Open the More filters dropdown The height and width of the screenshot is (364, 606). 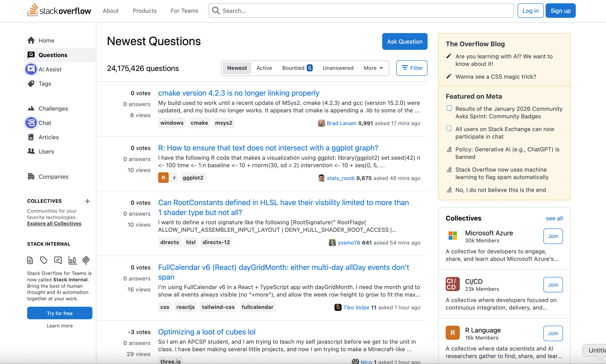click(373, 68)
